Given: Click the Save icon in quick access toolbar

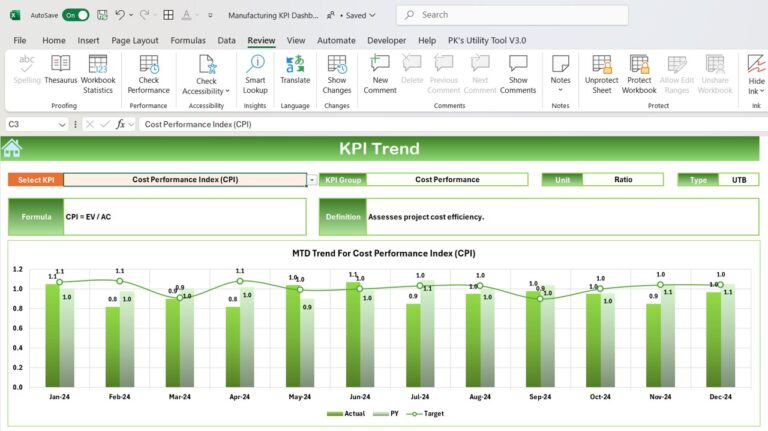Looking at the screenshot, I should [x=102, y=15].
